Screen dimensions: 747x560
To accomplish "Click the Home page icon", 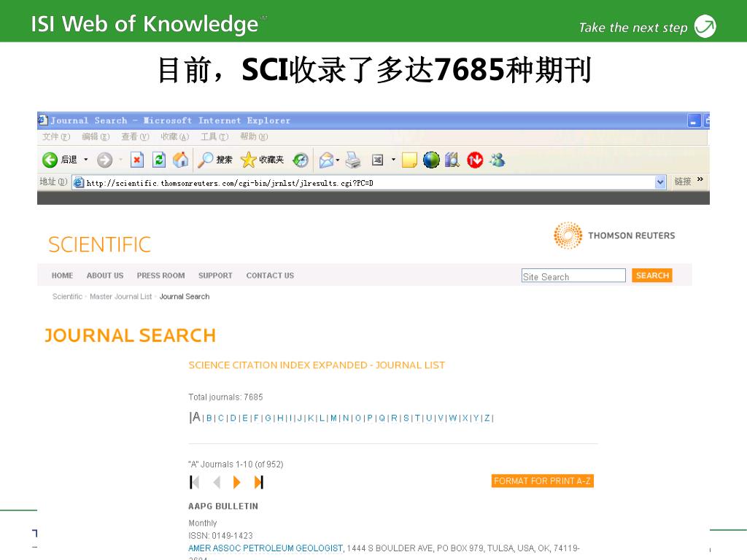I will coord(181,160).
